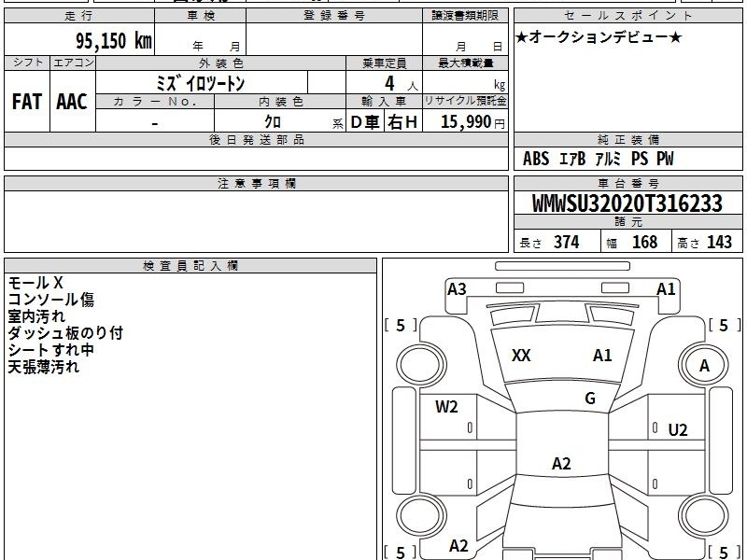Viewport: 747px width, 560px height.
Task: Click the 譲渡書類期限 header
Action: pyautogui.click(x=465, y=16)
